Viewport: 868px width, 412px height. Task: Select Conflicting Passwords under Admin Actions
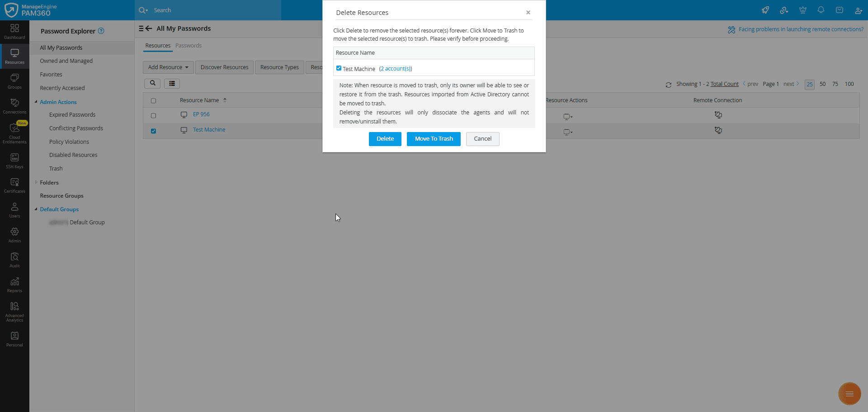(76, 128)
